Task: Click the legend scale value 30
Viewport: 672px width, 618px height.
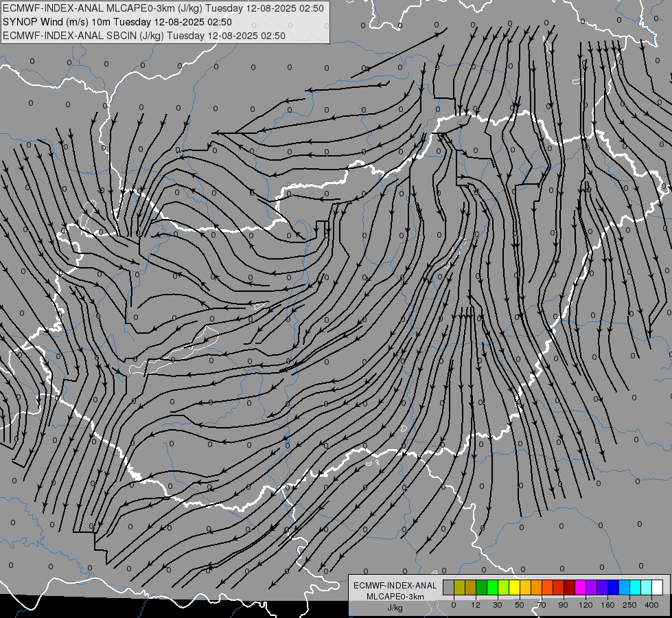Action: tap(498, 605)
